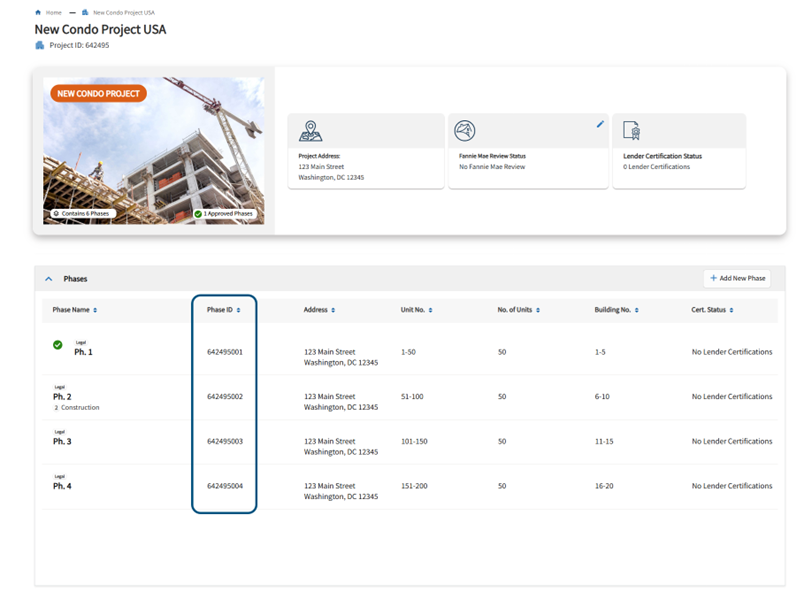Click the map pin Project Address icon
This screenshot has width=812, height=592.
tap(310, 131)
